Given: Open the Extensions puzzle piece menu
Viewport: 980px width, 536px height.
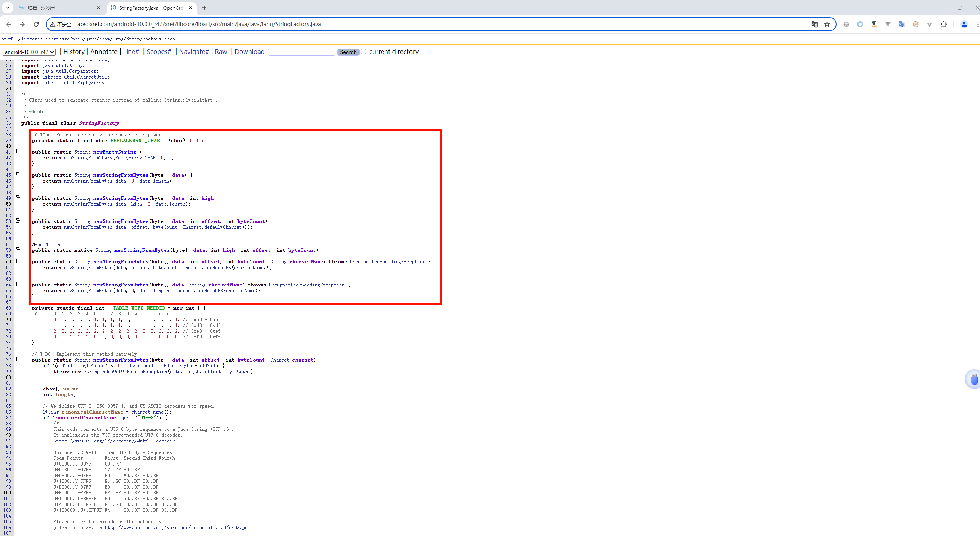Looking at the screenshot, I should 943,24.
